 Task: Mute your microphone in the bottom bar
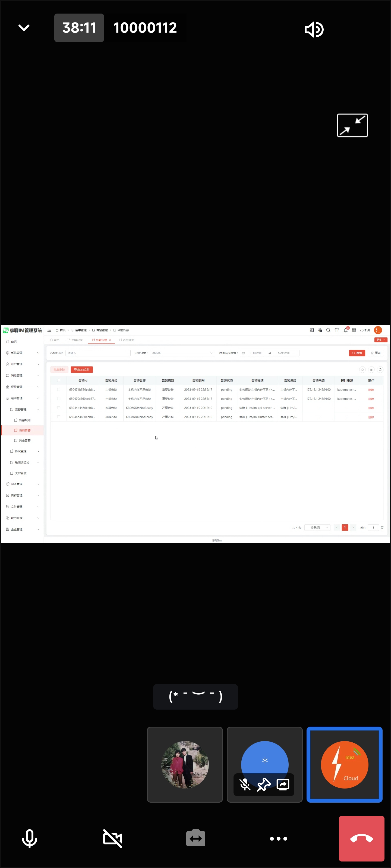[30, 838]
